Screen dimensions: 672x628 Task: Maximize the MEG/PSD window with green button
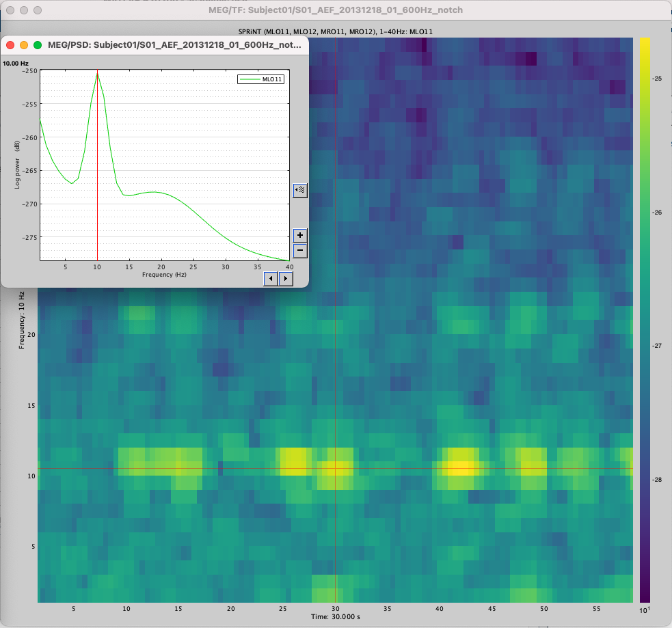(x=38, y=44)
